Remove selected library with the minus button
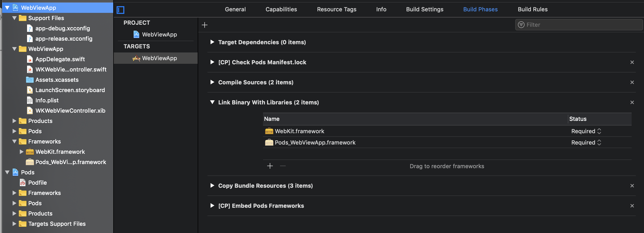This screenshot has height=233, width=644. tap(283, 166)
